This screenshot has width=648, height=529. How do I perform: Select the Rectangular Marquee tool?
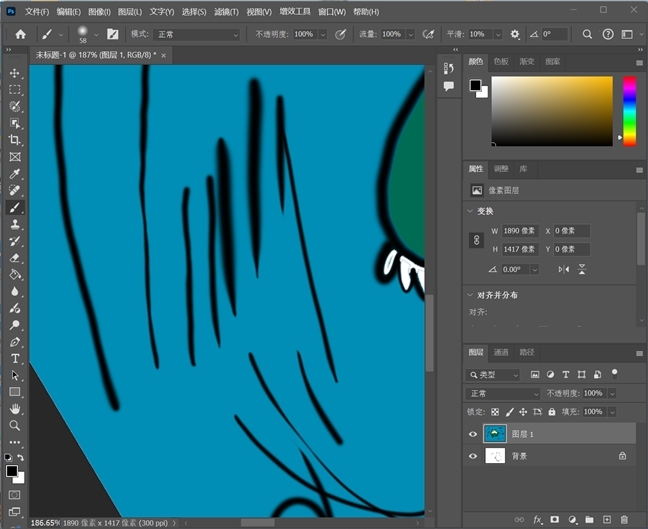tap(15, 90)
